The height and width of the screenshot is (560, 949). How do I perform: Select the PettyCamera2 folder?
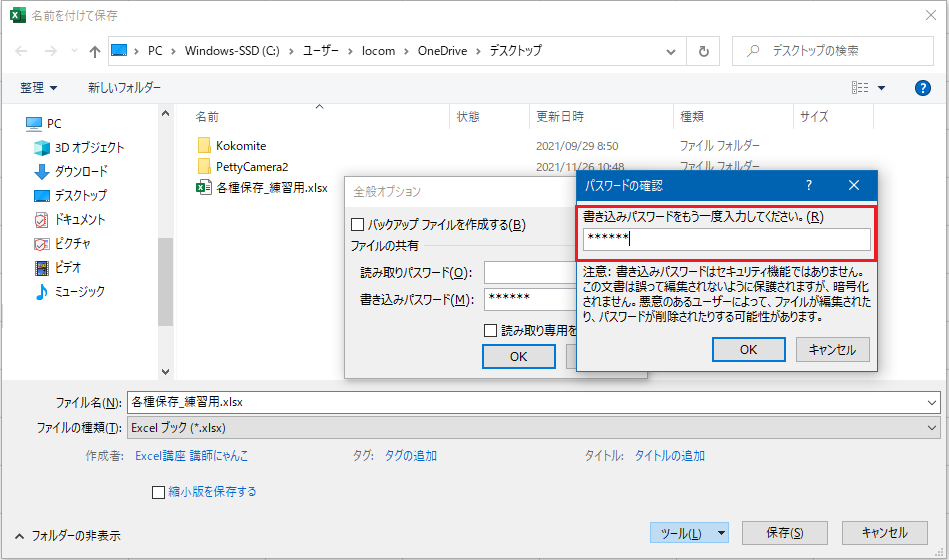pos(243,166)
